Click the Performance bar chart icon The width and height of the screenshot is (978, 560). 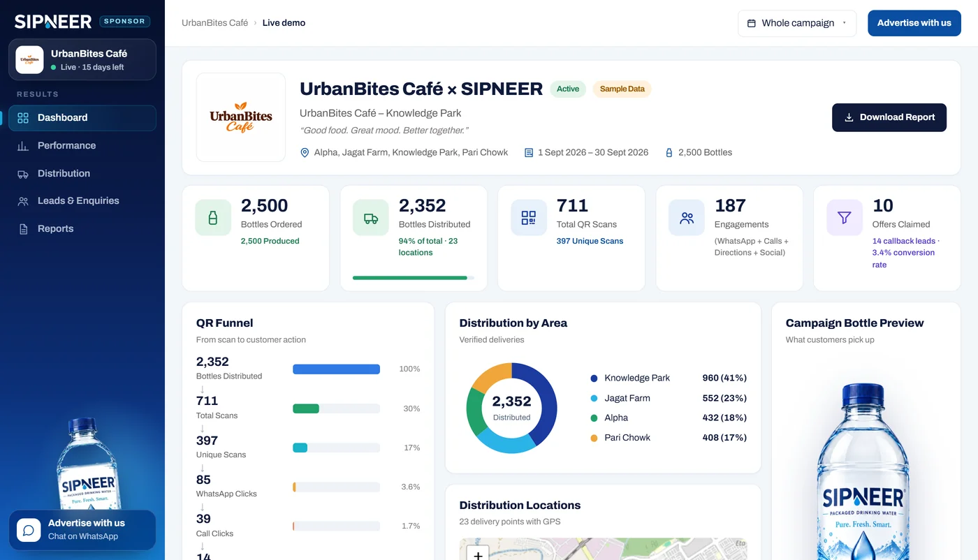tap(23, 146)
